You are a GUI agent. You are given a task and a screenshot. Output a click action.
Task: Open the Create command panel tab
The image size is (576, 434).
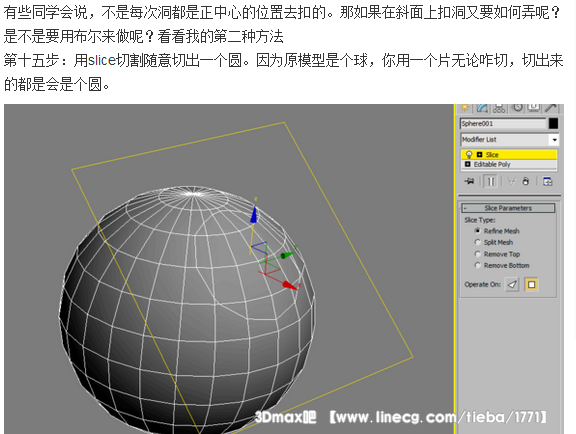tap(465, 107)
